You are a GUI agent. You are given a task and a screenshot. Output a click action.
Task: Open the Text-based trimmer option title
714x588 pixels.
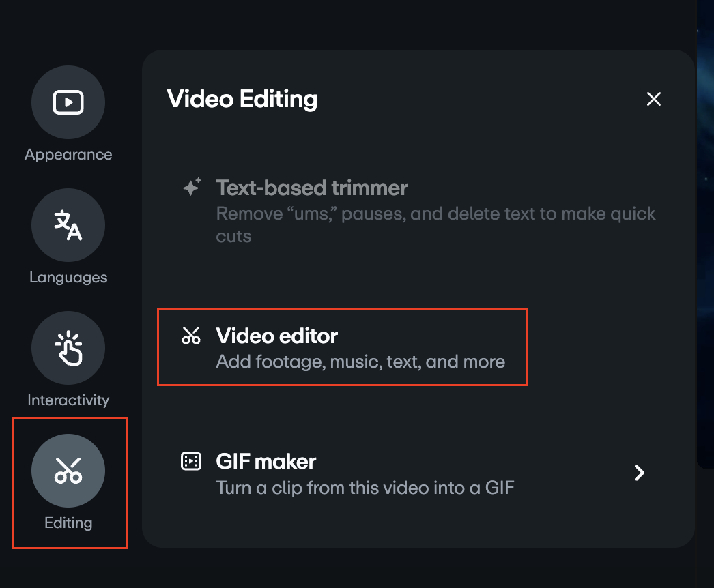(312, 188)
